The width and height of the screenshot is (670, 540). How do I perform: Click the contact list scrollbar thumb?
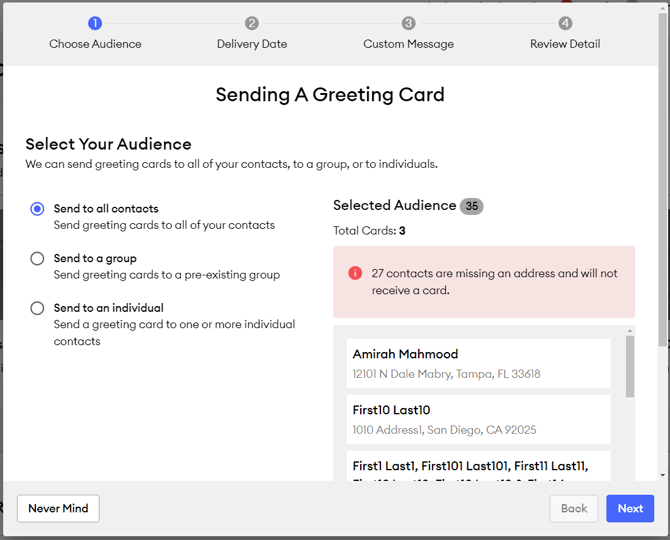(x=630, y=366)
